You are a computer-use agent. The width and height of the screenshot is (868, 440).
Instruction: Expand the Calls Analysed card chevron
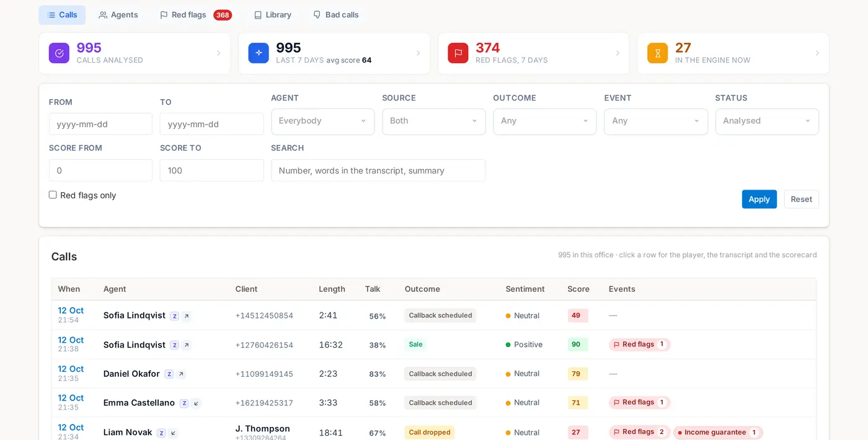coord(218,53)
